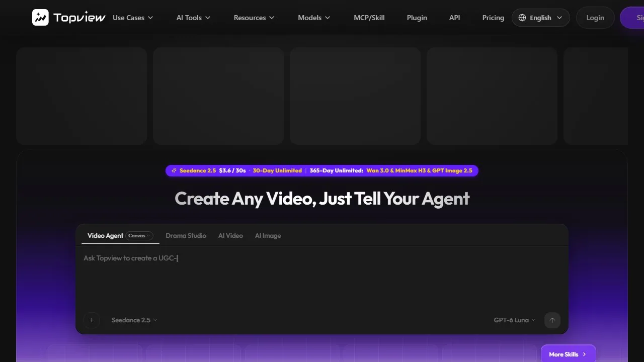Image resolution: width=644 pixels, height=362 pixels.
Task: Expand the AI Tools menu
Action: (x=193, y=18)
